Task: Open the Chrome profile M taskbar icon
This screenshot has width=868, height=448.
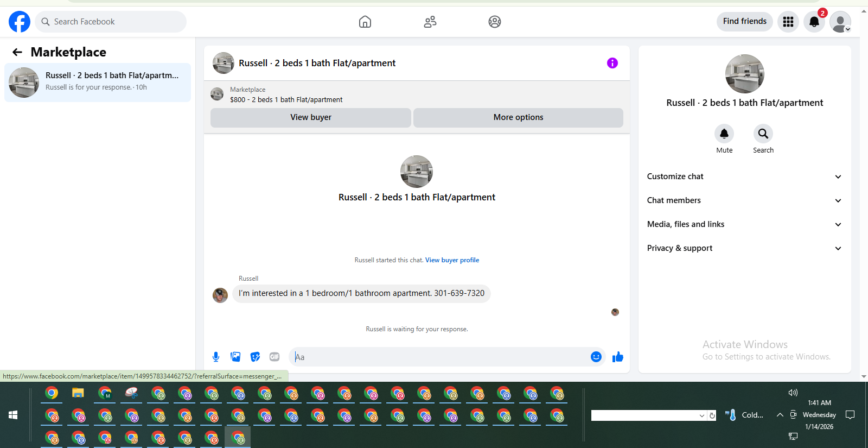Action: pyautogui.click(x=105, y=393)
